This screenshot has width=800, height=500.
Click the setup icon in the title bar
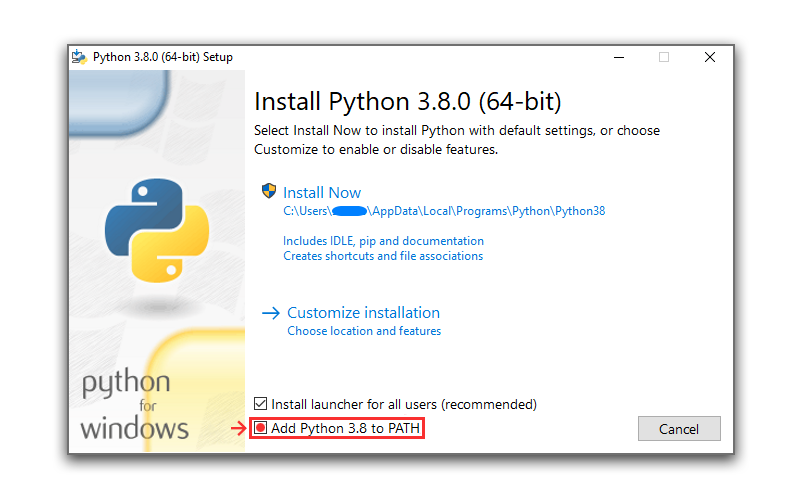pyautogui.click(x=79, y=57)
